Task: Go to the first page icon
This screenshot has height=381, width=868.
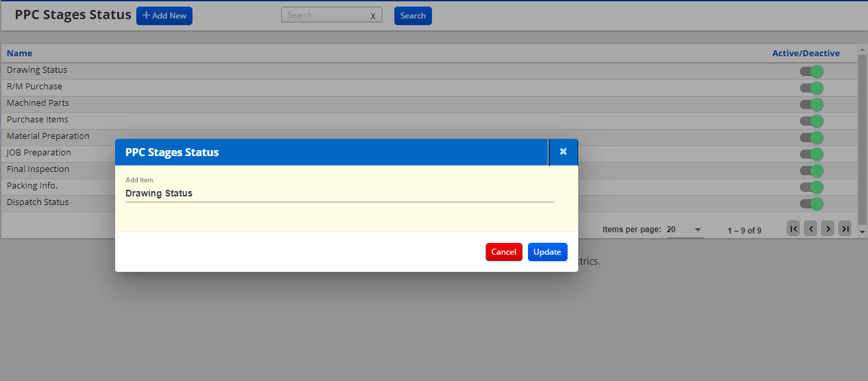Action: [x=793, y=229]
